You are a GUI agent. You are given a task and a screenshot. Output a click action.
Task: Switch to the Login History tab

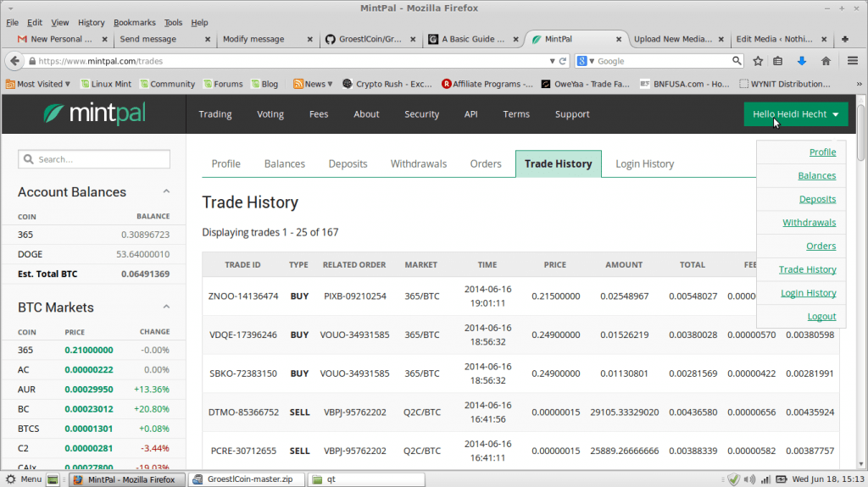tap(645, 163)
